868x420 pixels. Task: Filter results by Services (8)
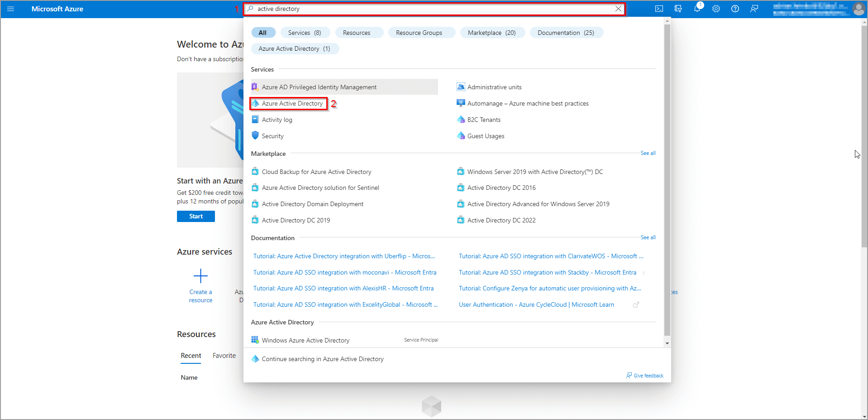pos(305,33)
